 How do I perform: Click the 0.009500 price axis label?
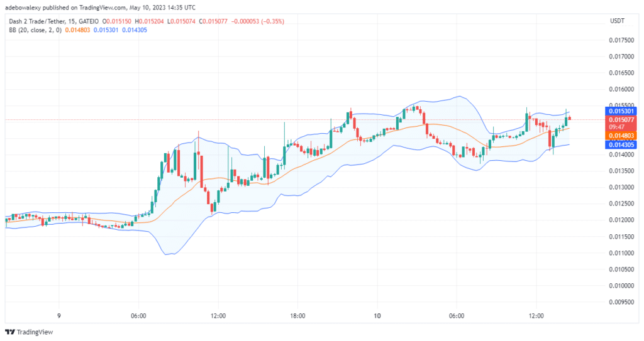click(x=621, y=302)
